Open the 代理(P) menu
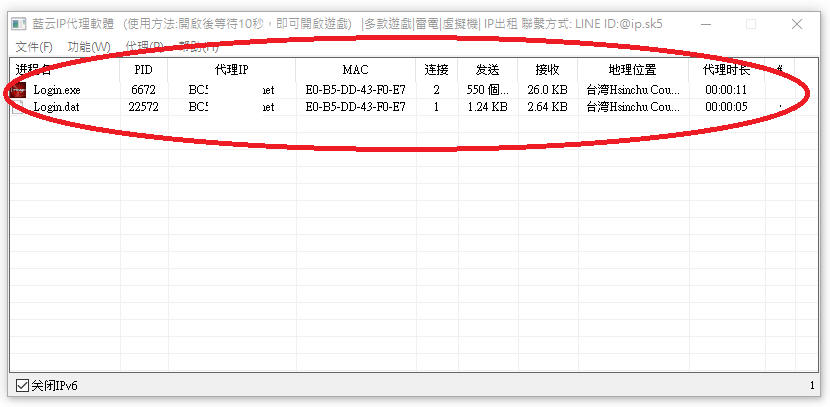 point(145,47)
